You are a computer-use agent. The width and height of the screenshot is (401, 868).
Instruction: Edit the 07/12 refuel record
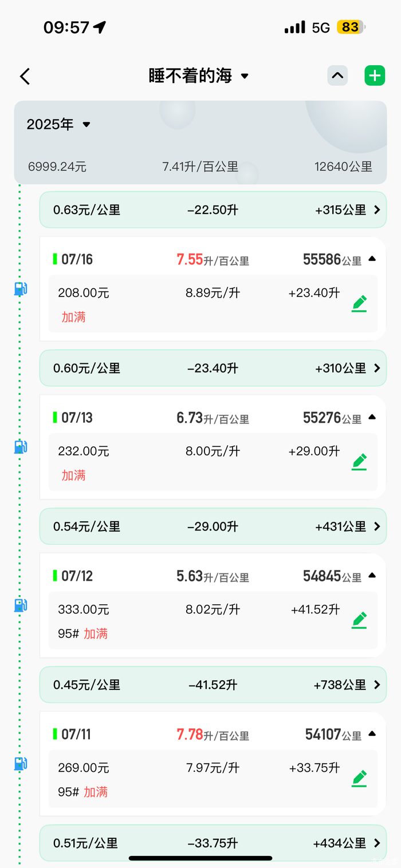[x=359, y=620]
